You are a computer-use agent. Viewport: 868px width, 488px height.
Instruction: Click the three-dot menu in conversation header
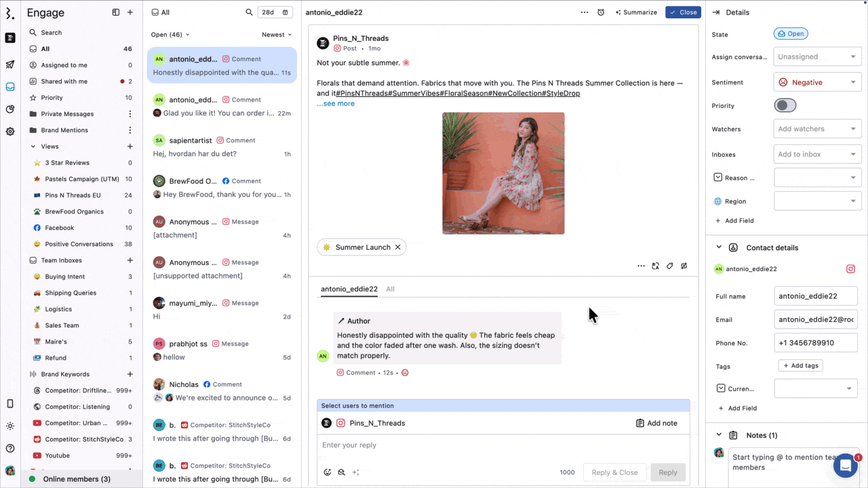tap(585, 12)
